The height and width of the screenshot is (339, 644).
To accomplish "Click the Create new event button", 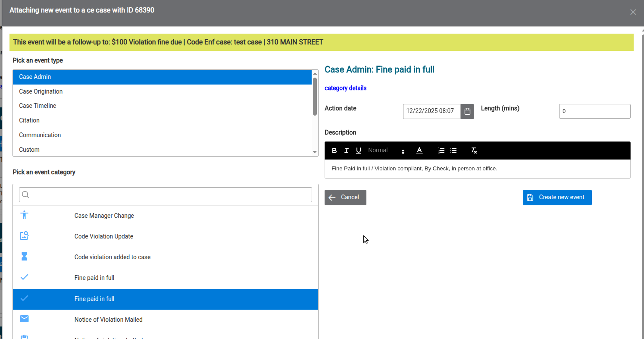I will 557,198.
